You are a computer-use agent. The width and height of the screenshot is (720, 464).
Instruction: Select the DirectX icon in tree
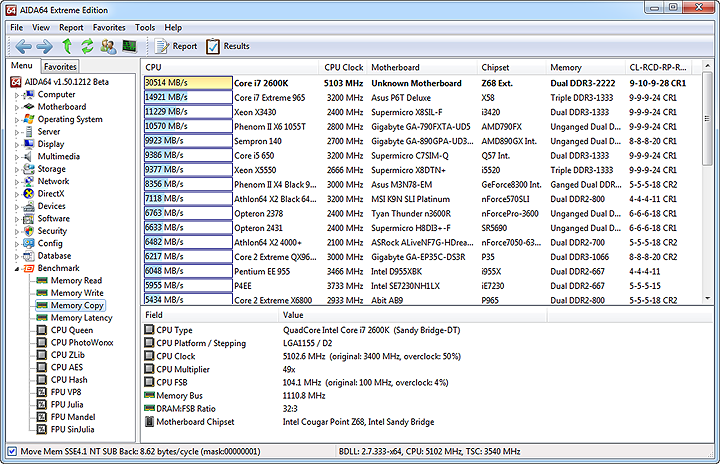pos(28,193)
